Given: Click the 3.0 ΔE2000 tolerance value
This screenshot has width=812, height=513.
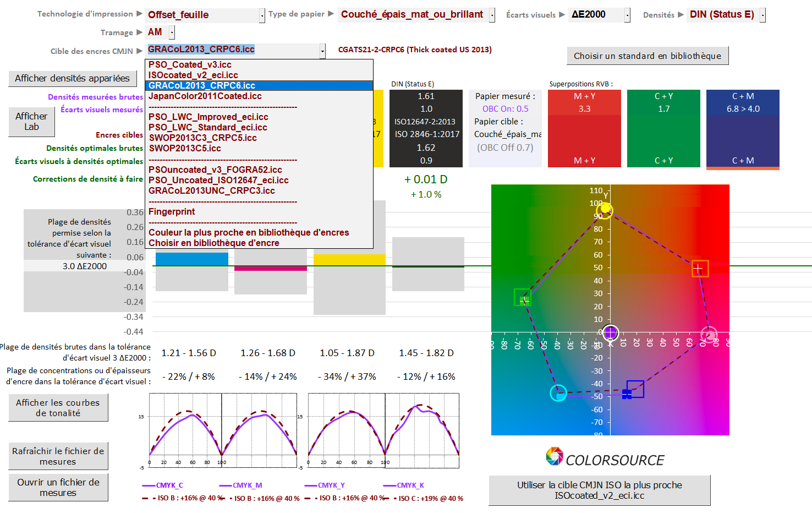Looking at the screenshot, I should (x=85, y=266).
